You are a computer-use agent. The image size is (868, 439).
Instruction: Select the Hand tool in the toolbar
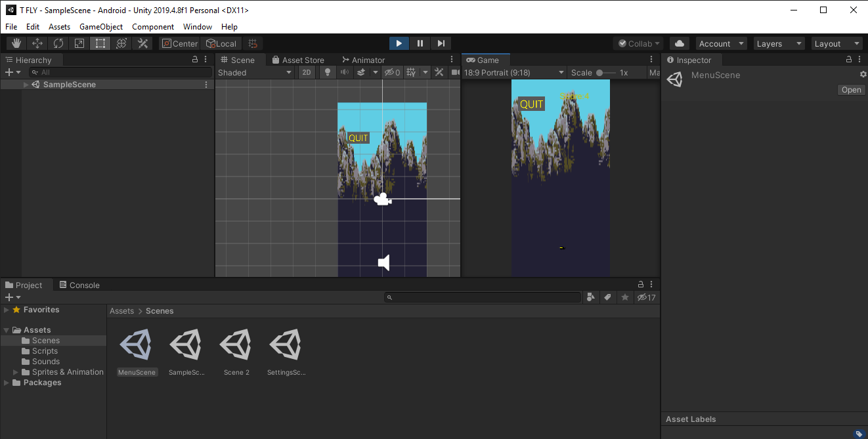pyautogui.click(x=16, y=43)
